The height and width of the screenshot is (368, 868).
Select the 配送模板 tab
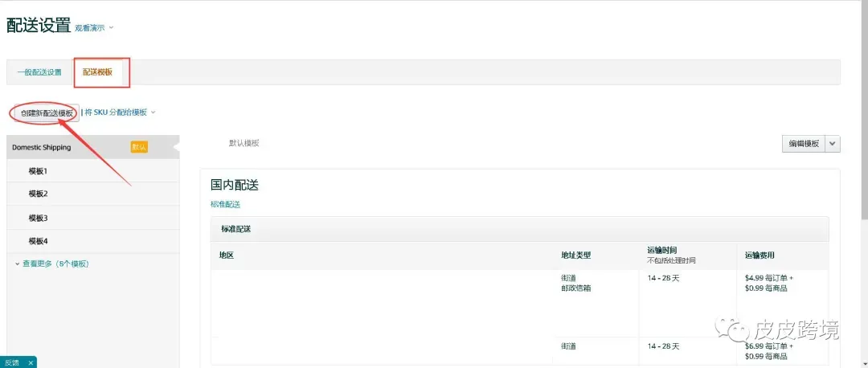tap(97, 72)
